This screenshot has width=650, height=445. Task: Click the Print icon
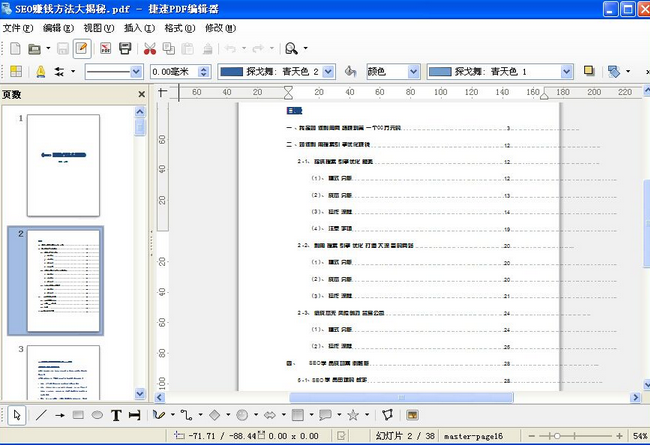125,49
